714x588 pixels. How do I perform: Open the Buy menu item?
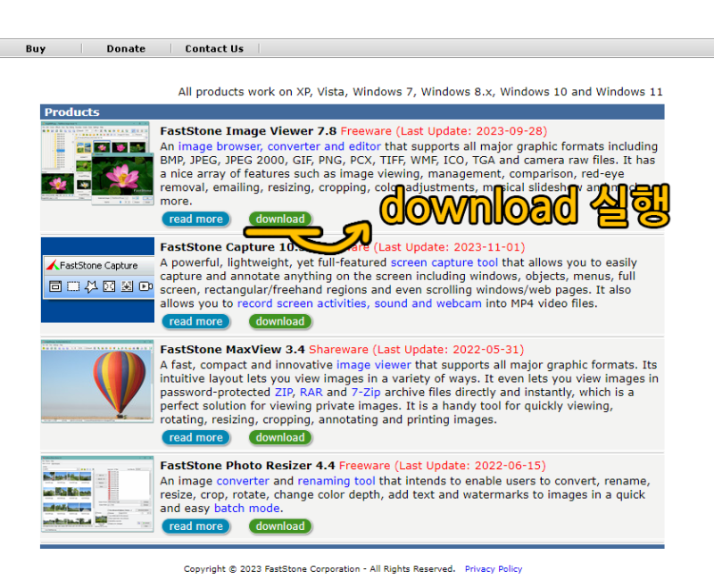pos(36,49)
